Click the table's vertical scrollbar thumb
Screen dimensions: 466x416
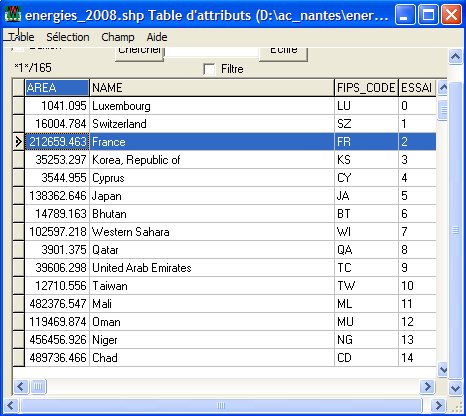443,109
